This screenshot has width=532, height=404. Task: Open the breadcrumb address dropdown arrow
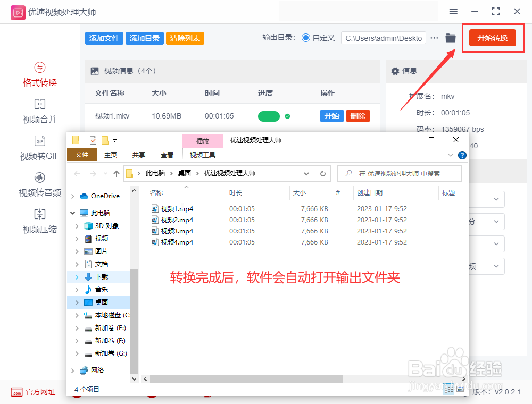[x=306, y=173]
